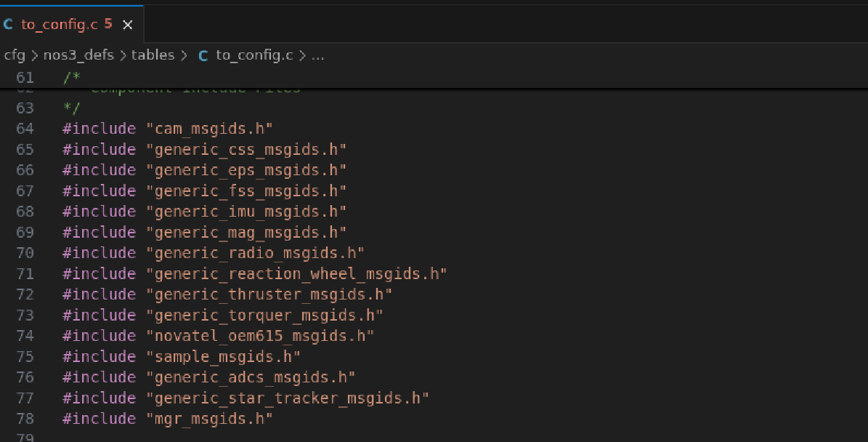Click the line including "generic_eps_msgids.h"
Image resolution: width=868 pixels, height=442 pixels.
[x=204, y=170]
